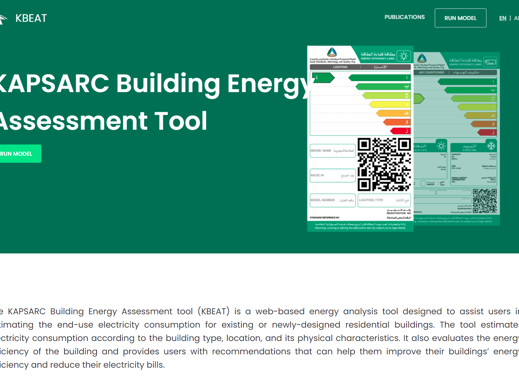Click the sun heating icon on AC label
This screenshot has height=380, width=519.
pos(441,146)
